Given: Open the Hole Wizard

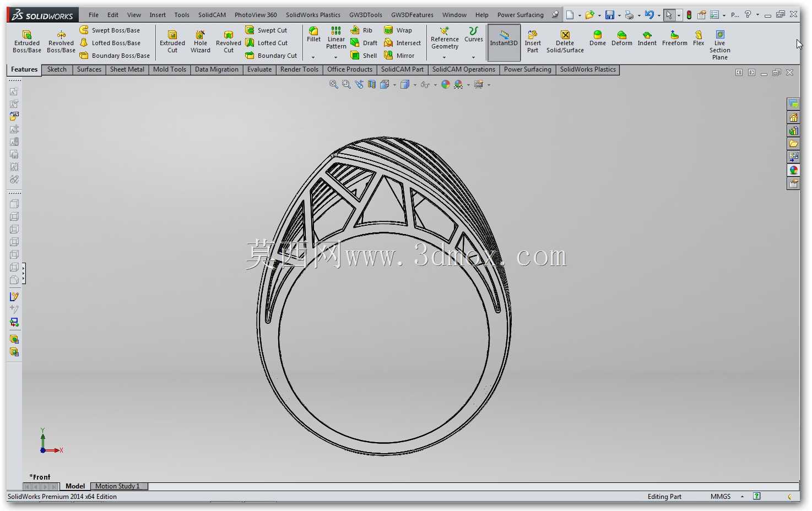Looking at the screenshot, I should click(x=201, y=42).
